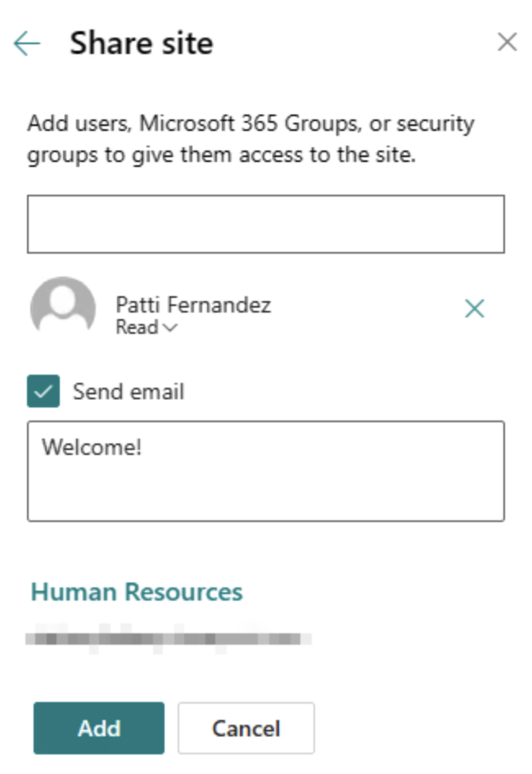Go back using the left arrow icon
The image size is (532, 774).
pyautogui.click(x=27, y=43)
